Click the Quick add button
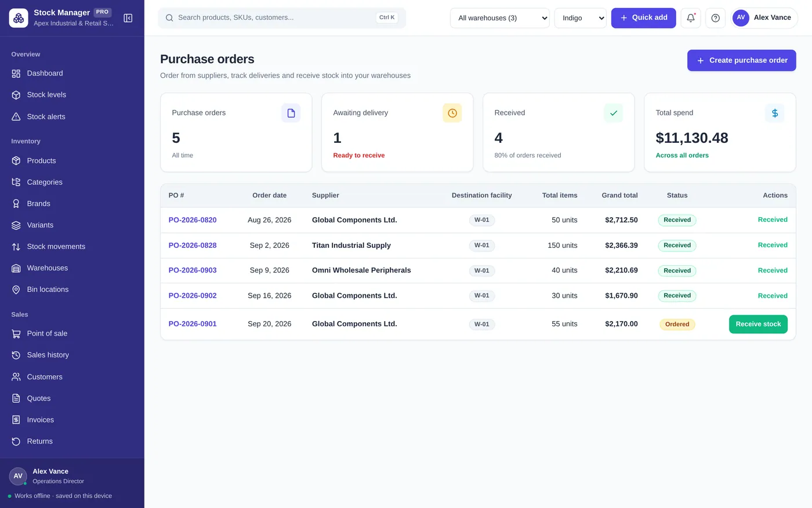 [643, 18]
